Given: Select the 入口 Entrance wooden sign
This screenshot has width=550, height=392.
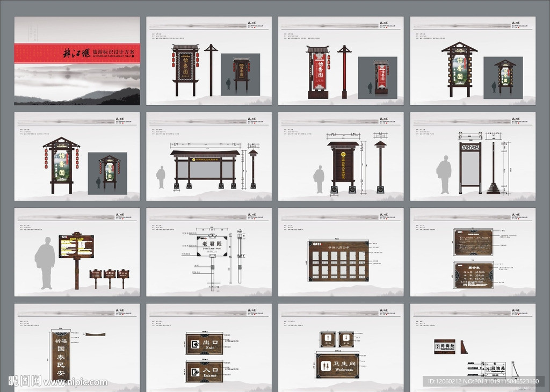Looking at the screenshot, I should [x=204, y=371].
